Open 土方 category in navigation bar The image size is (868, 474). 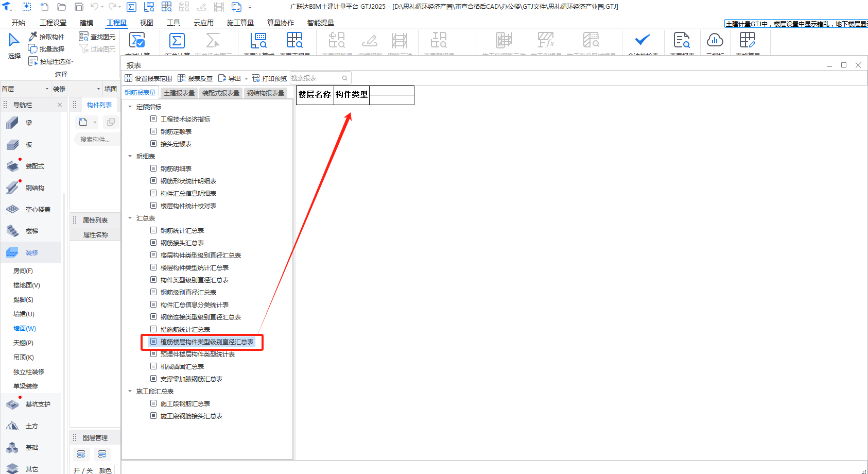pos(31,426)
